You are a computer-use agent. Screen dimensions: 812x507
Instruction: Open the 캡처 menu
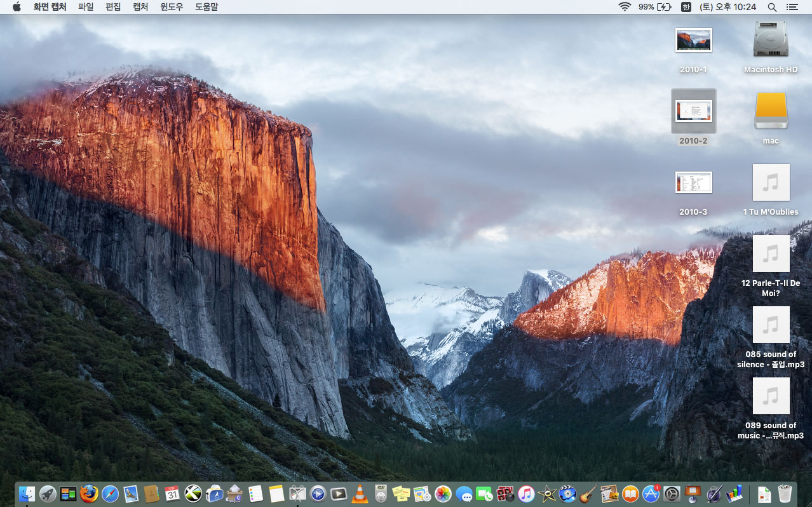pos(140,7)
